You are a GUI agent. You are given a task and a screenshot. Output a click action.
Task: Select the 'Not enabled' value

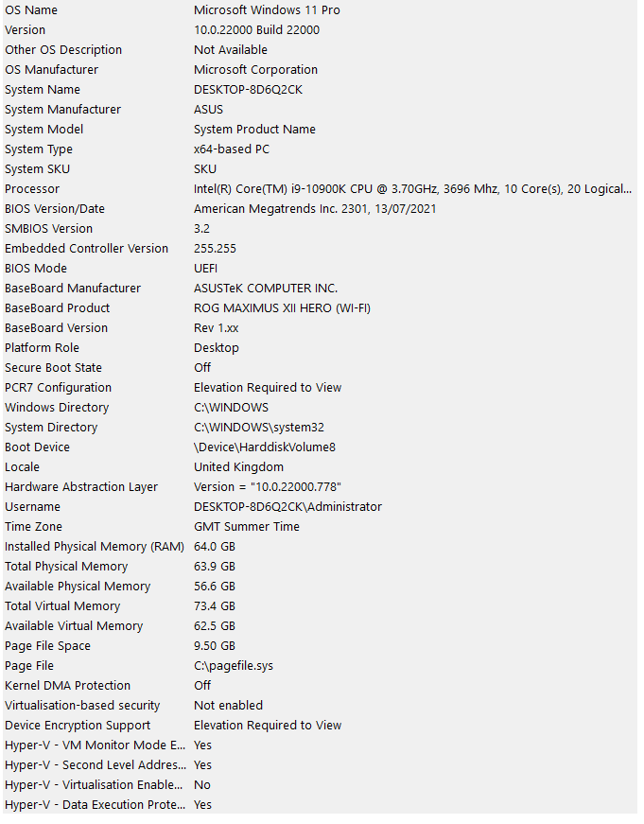click(228, 706)
